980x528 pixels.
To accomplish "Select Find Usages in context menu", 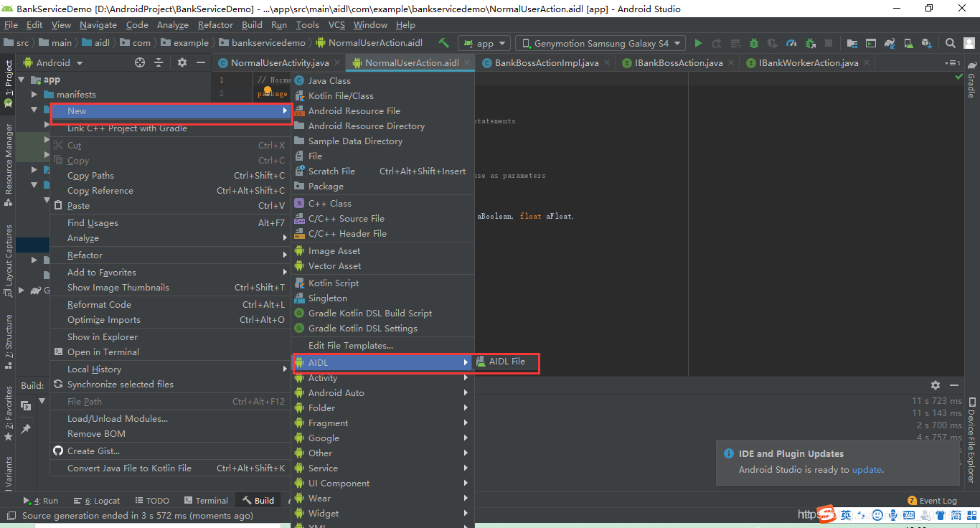I will click(x=170, y=223).
